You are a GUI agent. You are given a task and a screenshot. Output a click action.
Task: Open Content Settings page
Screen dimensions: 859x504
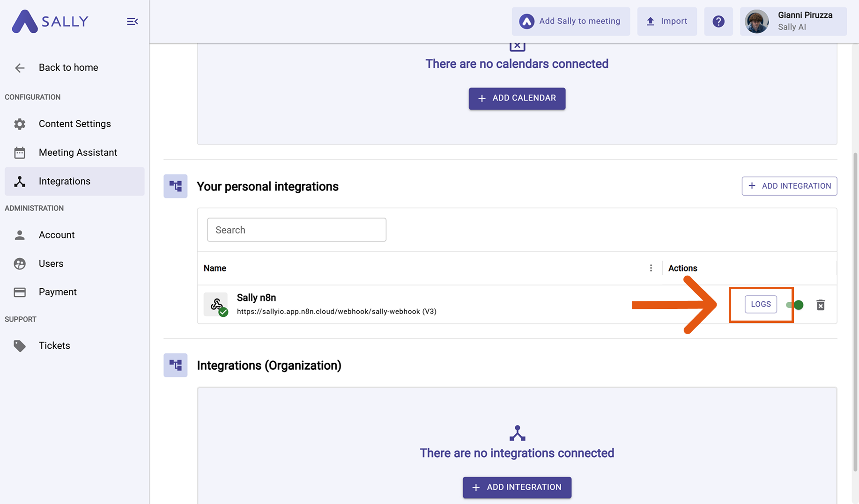pos(74,124)
